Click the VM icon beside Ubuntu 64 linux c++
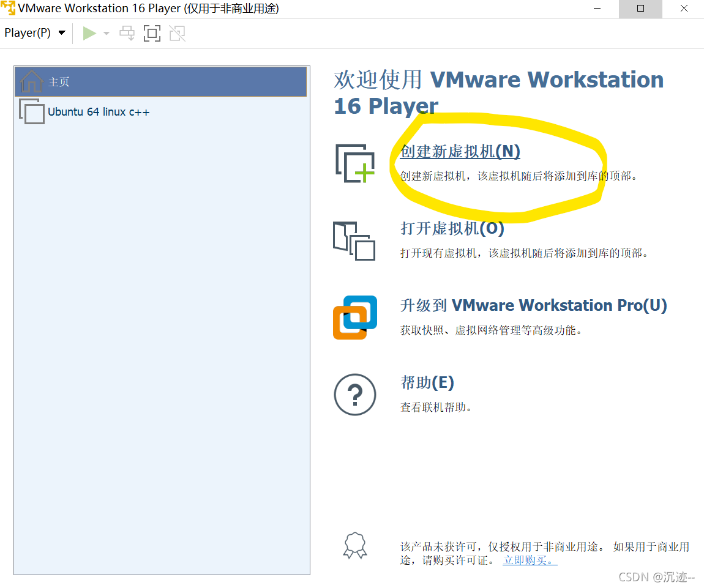 [x=32, y=111]
